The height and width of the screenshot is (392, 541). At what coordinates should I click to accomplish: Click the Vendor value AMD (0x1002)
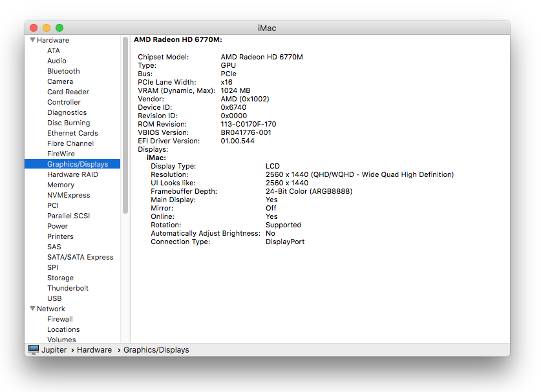tap(245, 99)
